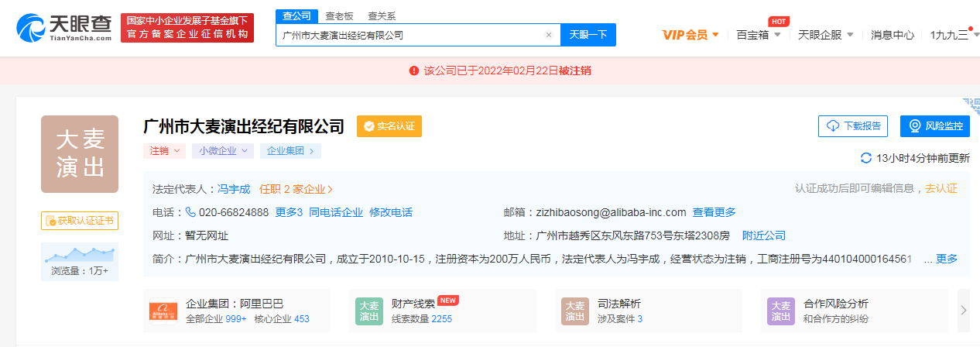Open 附近公司 nearby companies link
Viewport: 980px width, 347px height.
click(x=764, y=235)
